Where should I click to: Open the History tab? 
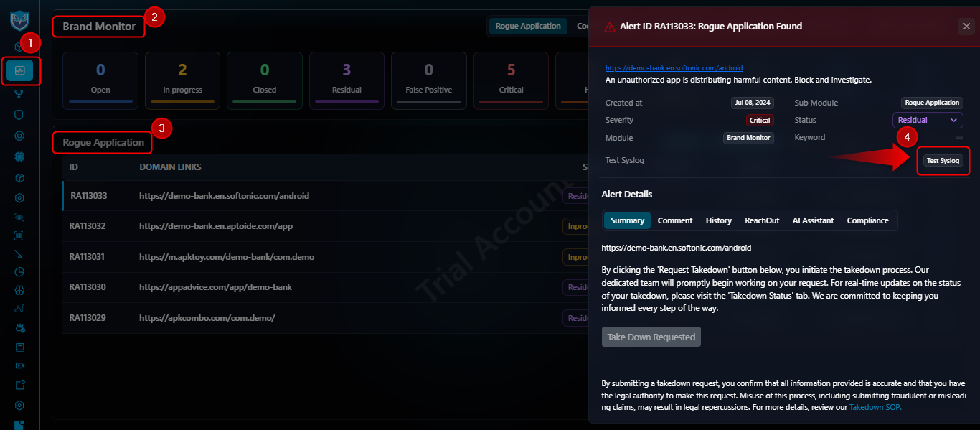tap(719, 220)
